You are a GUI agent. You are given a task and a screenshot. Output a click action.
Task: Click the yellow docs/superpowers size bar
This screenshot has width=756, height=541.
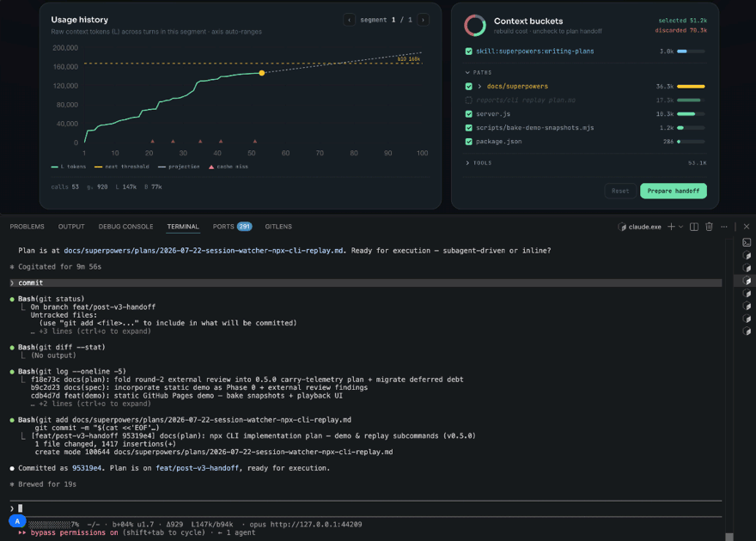(691, 86)
